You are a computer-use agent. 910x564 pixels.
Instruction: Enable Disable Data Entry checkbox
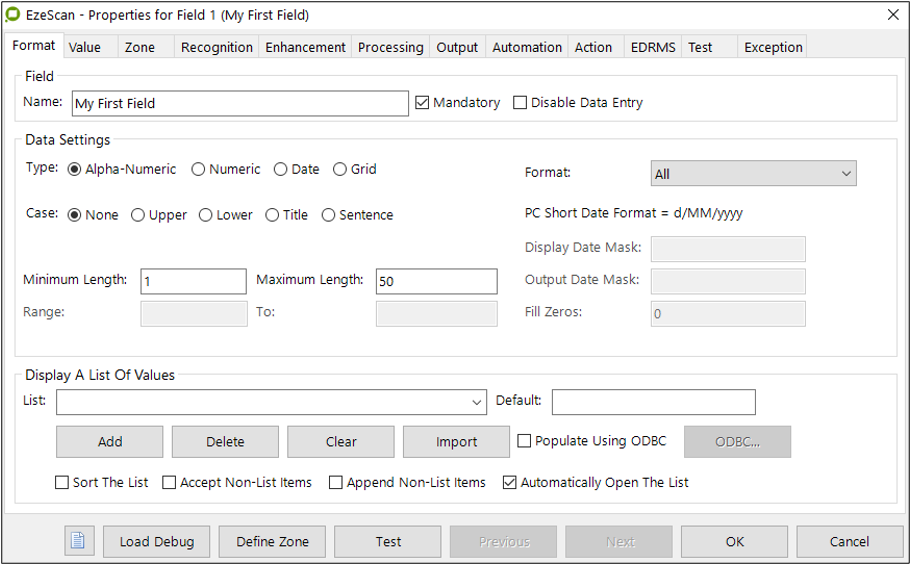(520, 103)
